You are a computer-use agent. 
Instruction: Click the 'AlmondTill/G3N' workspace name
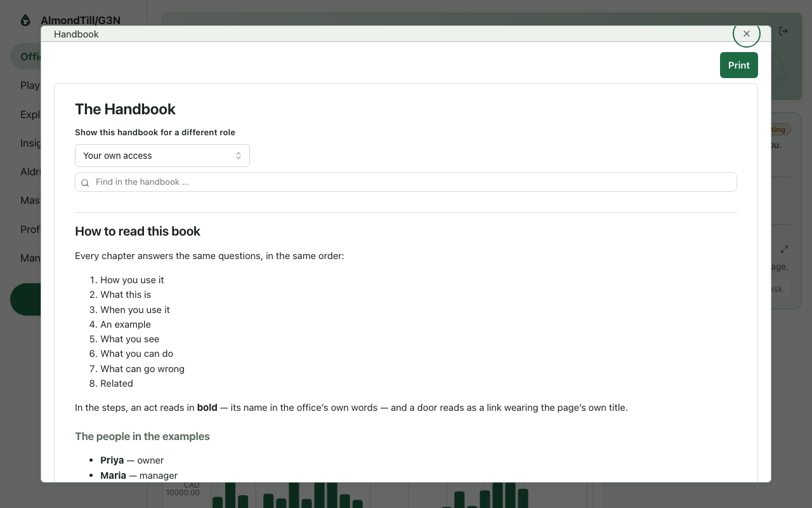(x=80, y=20)
